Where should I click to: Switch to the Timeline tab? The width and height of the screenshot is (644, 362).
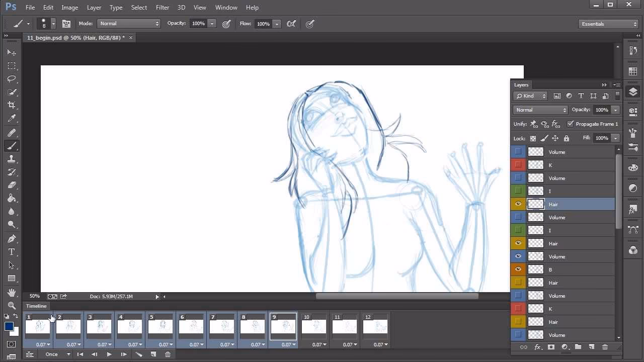coord(36,306)
